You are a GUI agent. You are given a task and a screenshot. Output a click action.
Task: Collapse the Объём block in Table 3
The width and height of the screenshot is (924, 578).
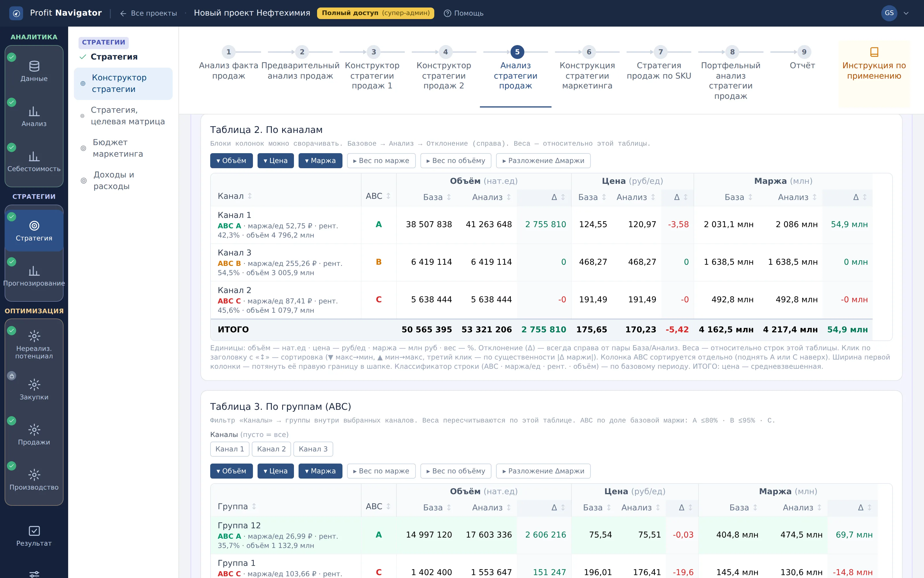[231, 471]
